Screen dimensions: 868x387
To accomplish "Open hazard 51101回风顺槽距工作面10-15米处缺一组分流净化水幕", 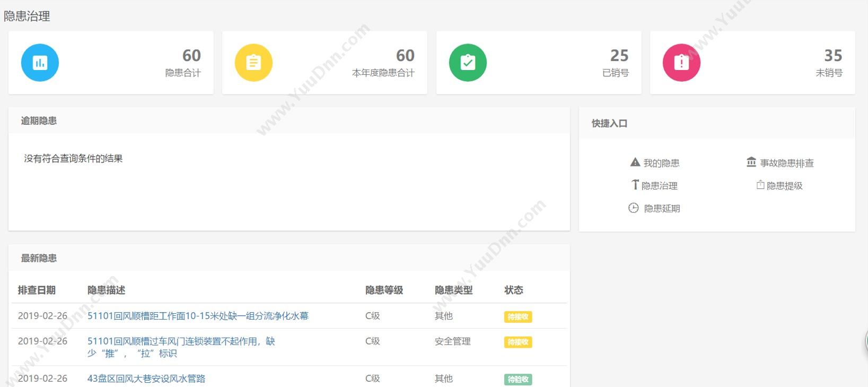I will tap(198, 316).
